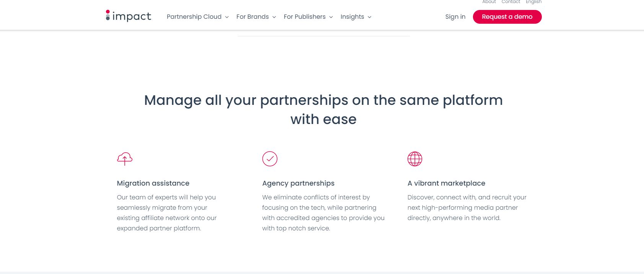The width and height of the screenshot is (644, 274).
Task: Expand the For Publishers chevron arrow
Action: (x=331, y=17)
